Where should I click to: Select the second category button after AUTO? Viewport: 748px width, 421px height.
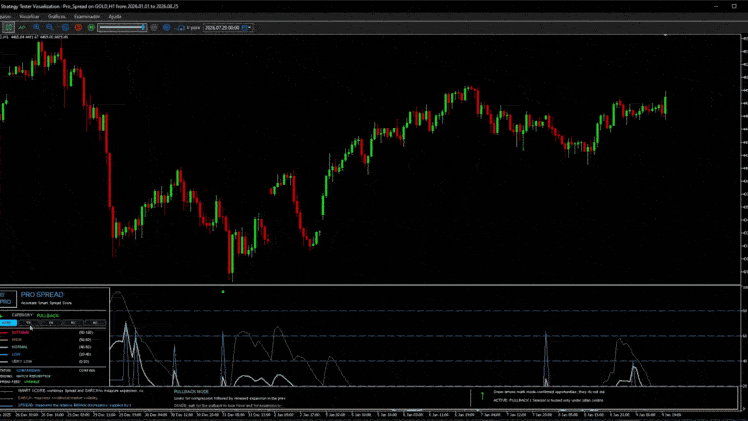[29, 323]
